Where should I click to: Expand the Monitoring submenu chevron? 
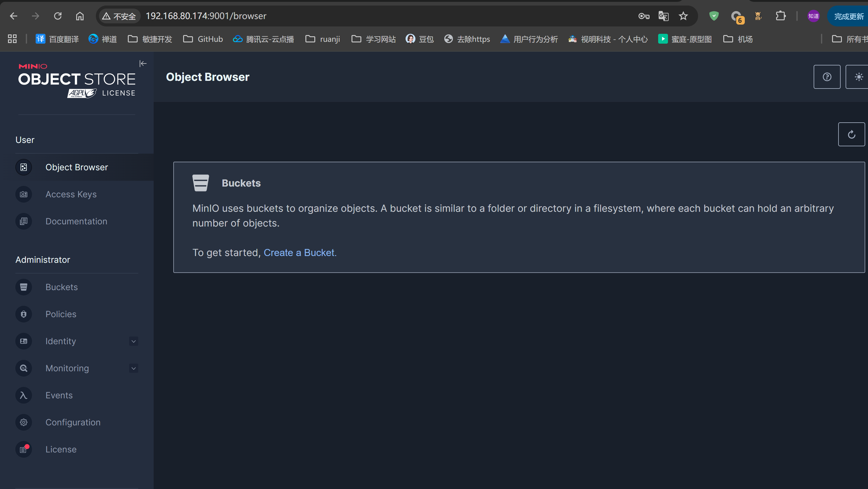(133, 368)
